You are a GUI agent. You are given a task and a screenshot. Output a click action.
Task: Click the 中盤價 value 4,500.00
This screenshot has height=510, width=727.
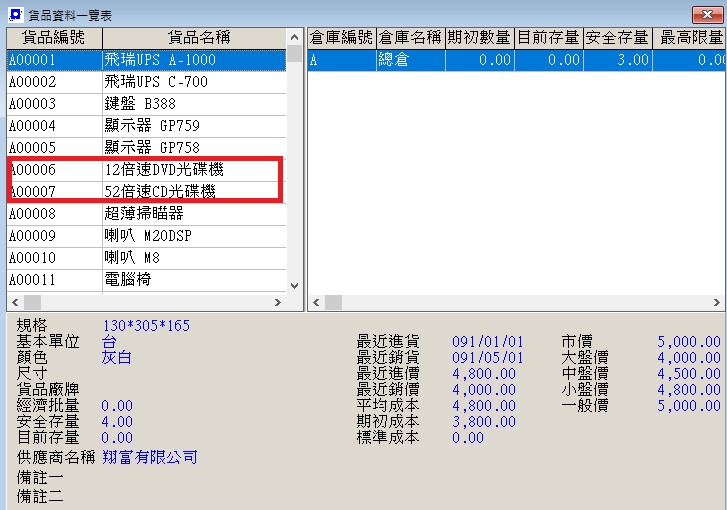click(x=689, y=374)
